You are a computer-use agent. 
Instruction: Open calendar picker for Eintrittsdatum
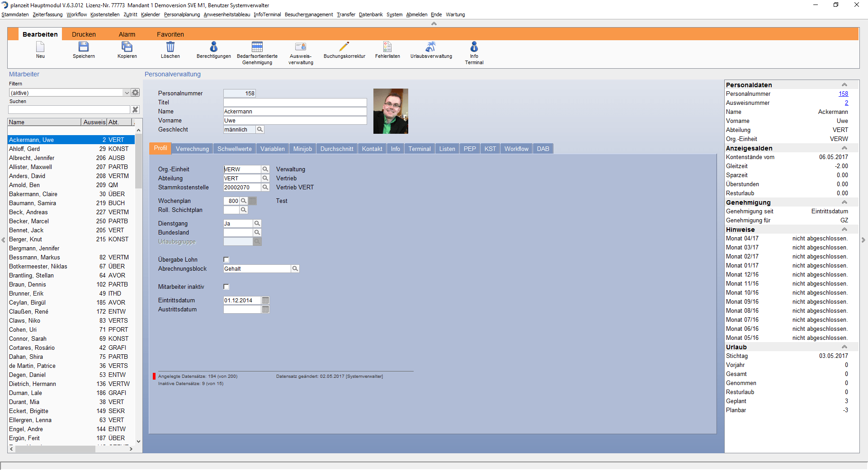266,301
